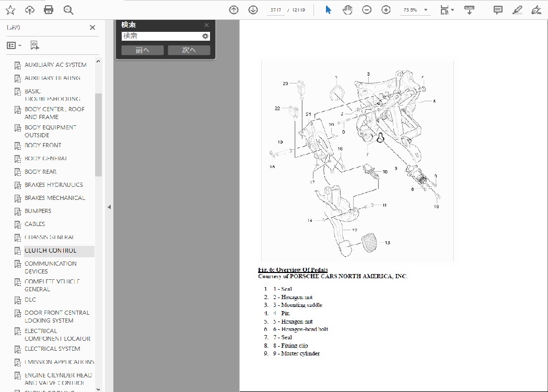The image size is (548, 392).
Task: Click the page number field 3717
Action: click(276, 10)
